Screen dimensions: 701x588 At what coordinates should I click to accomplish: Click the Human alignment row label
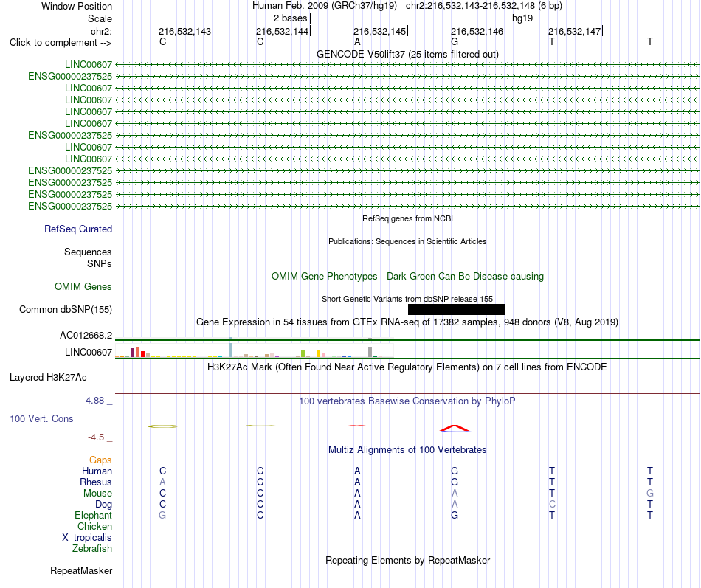point(97,471)
